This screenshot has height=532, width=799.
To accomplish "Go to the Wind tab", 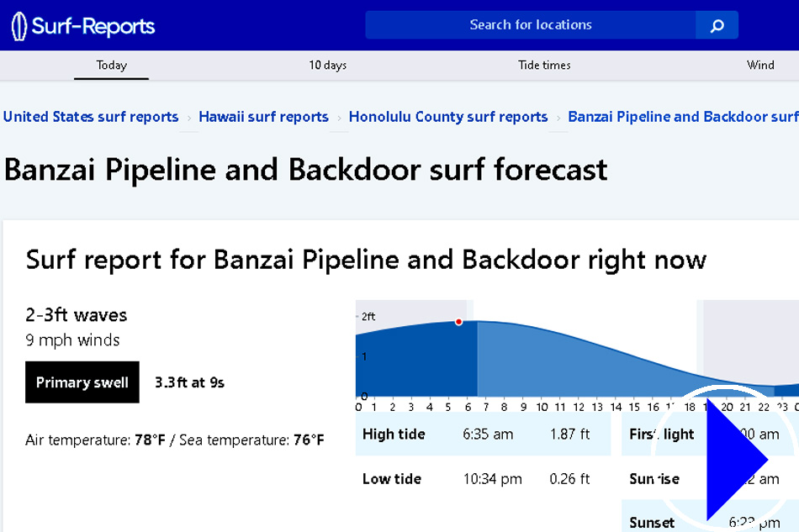I will [x=760, y=66].
